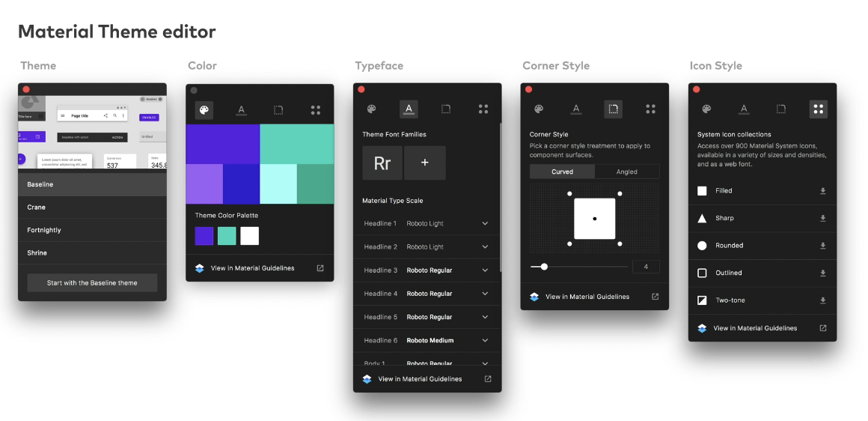The image size is (868, 421).
Task: Choose the Baseline theme
Action: point(93,184)
